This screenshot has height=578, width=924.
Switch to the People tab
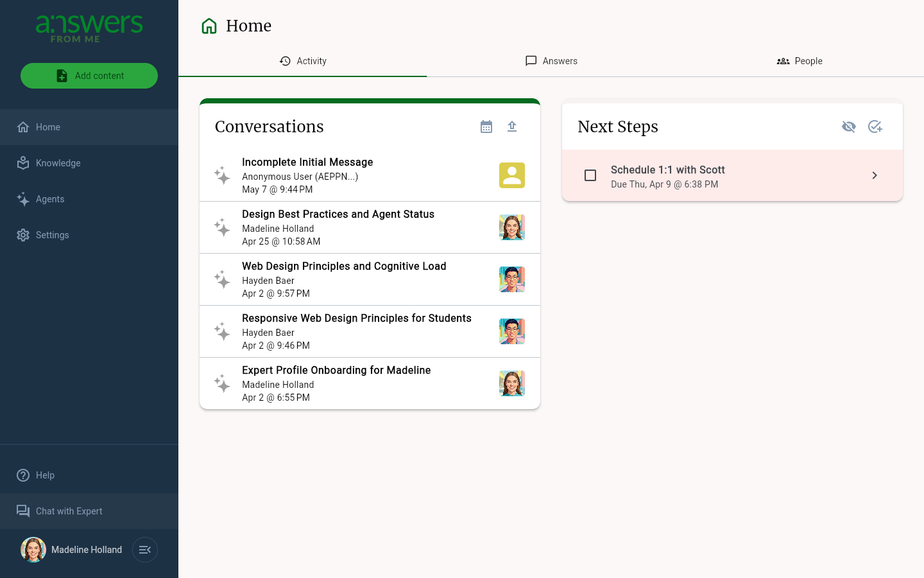click(800, 61)
